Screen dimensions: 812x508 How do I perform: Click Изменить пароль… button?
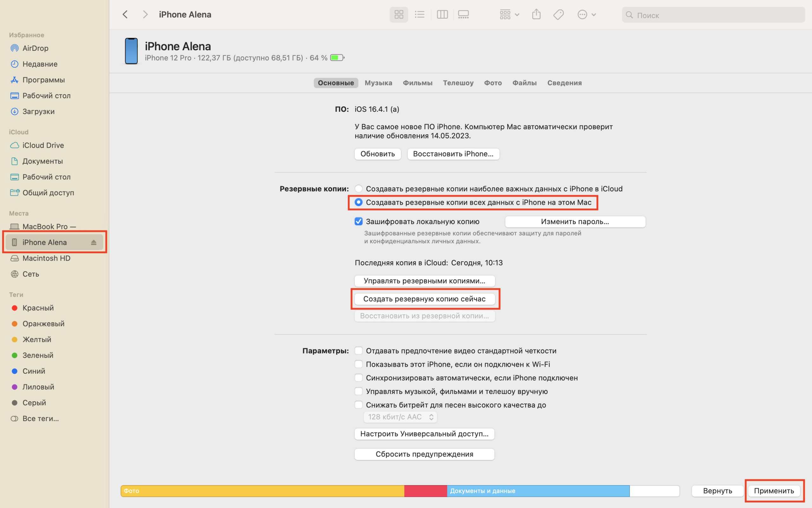tap(575, 222)
